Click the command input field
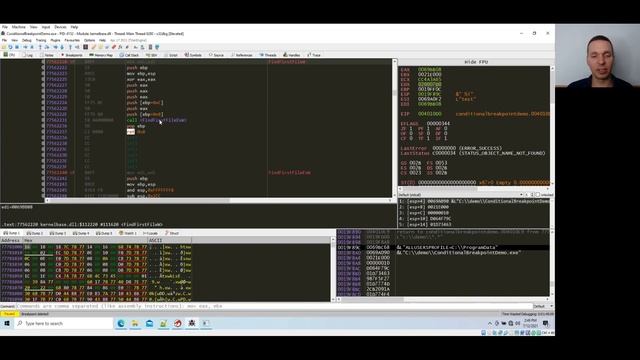 (273, 306)
